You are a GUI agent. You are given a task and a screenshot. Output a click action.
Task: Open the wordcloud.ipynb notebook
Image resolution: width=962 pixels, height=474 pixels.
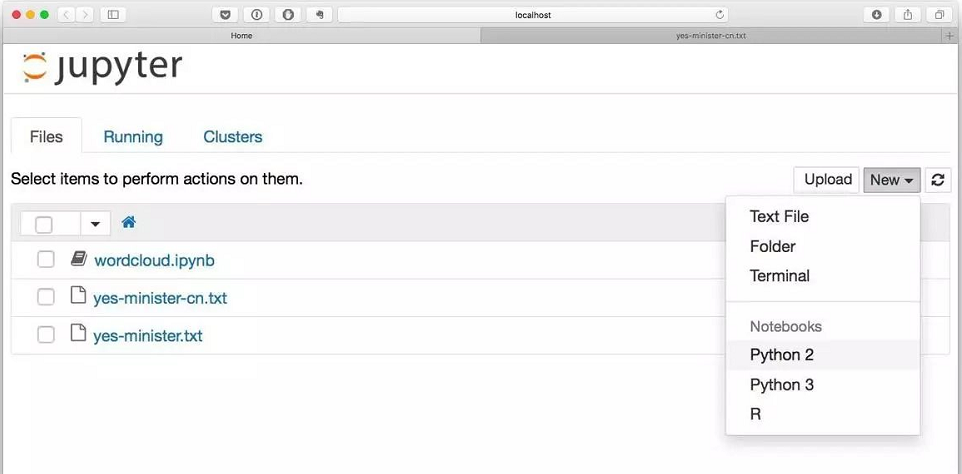(x=154, y=261)
